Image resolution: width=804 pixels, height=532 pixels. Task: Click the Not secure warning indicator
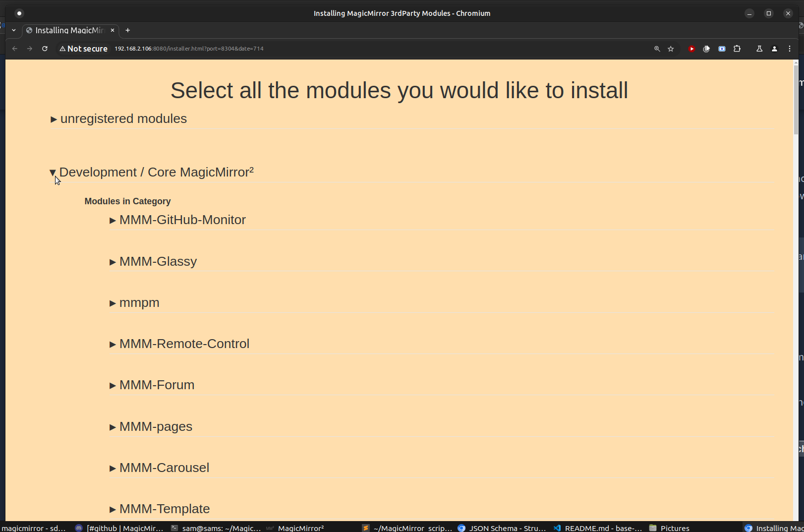(x=83, y=49)
